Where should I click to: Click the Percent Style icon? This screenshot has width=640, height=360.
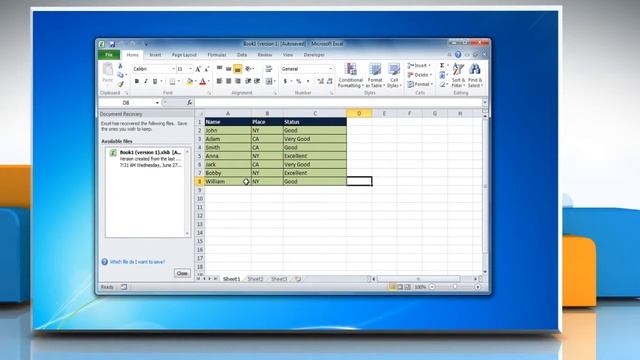[x=298, y=81]
